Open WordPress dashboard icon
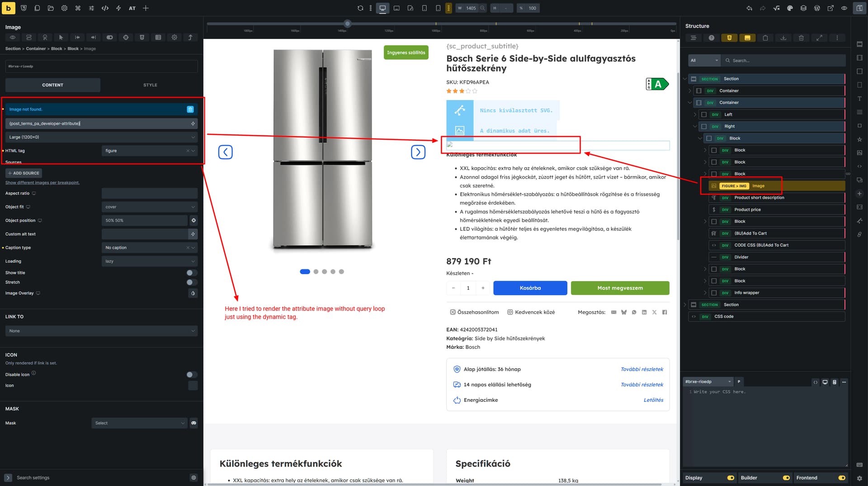This screenshot has width=868, height=486. [817, 8]
